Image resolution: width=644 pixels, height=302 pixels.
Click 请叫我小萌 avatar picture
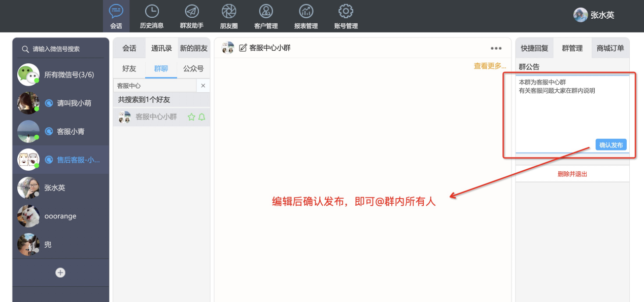[x=28, y=103]
